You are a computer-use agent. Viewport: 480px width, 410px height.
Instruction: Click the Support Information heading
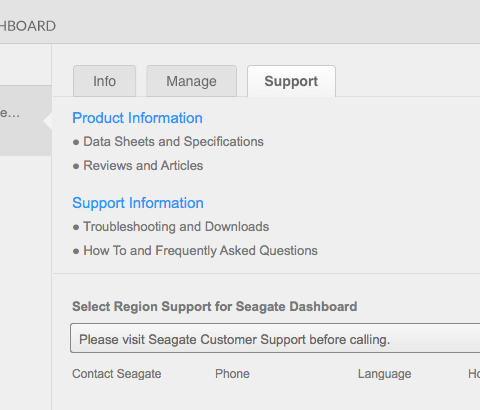coord(138,203)
